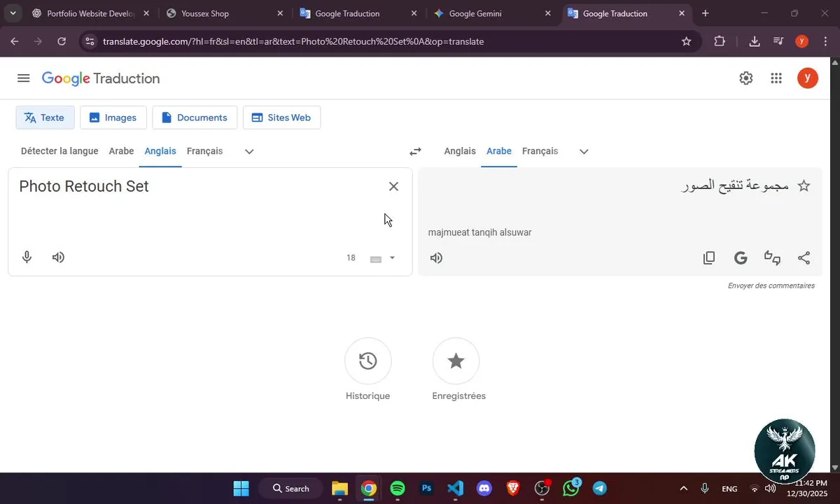Open Google Translate main hamburger menu
The width and height of the screenshot is (840, 504).
(23, 78)
